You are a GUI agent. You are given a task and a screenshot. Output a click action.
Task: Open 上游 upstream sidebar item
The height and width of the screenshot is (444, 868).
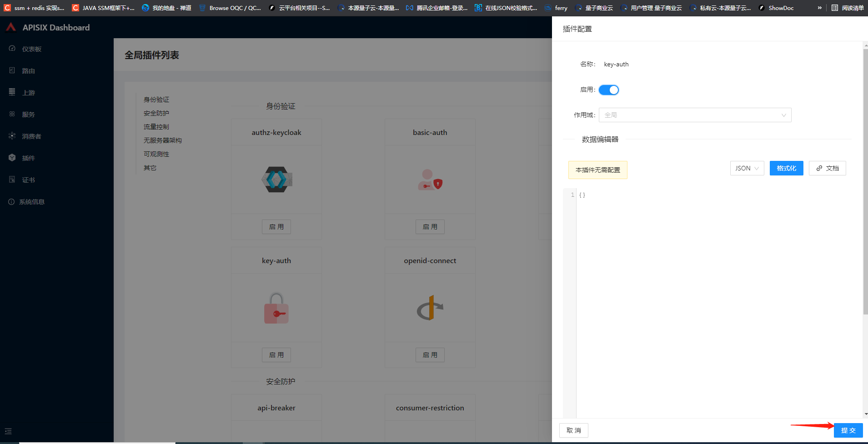(x=28, y=93)
